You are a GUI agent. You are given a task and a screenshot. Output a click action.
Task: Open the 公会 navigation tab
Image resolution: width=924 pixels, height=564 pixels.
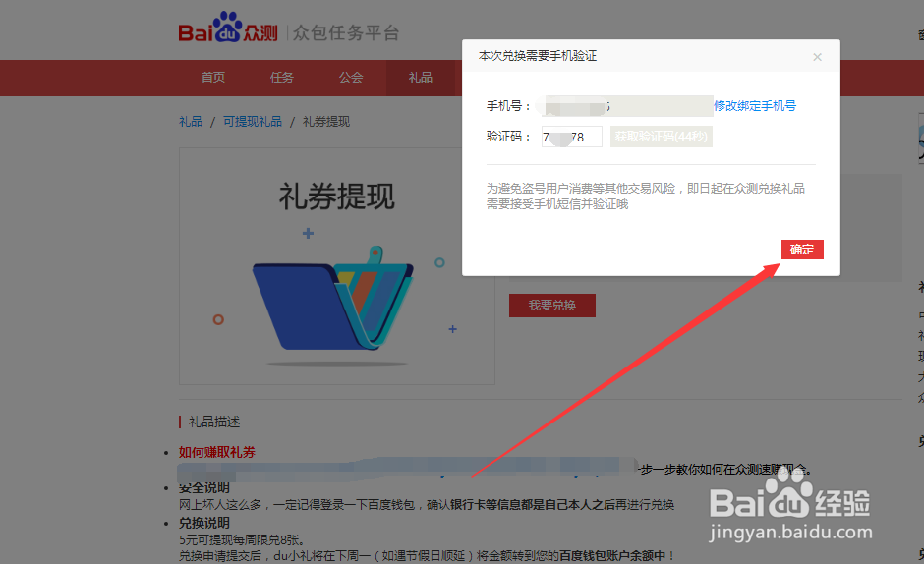pos(351,78)
